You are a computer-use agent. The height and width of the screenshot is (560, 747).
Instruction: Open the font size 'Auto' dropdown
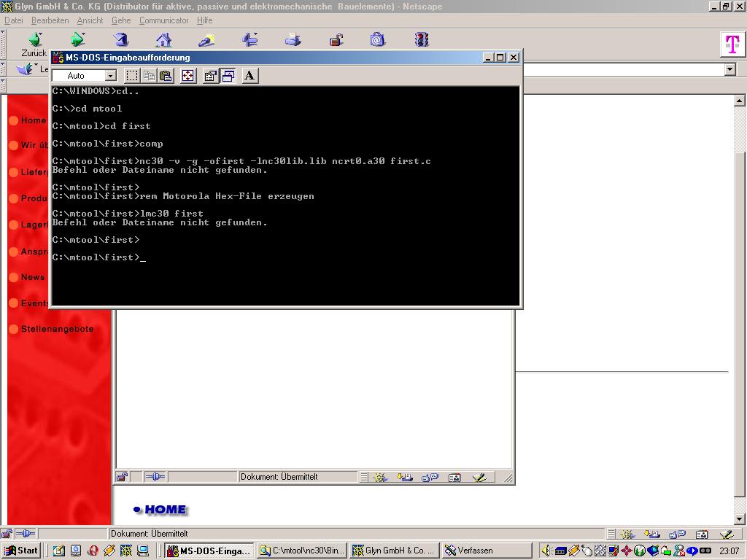(111, 76)
